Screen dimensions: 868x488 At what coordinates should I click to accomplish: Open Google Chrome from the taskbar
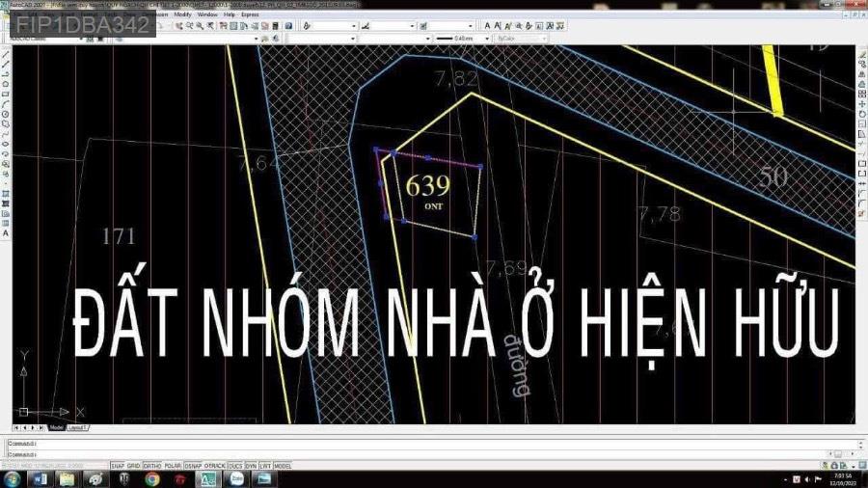(152, 478)
